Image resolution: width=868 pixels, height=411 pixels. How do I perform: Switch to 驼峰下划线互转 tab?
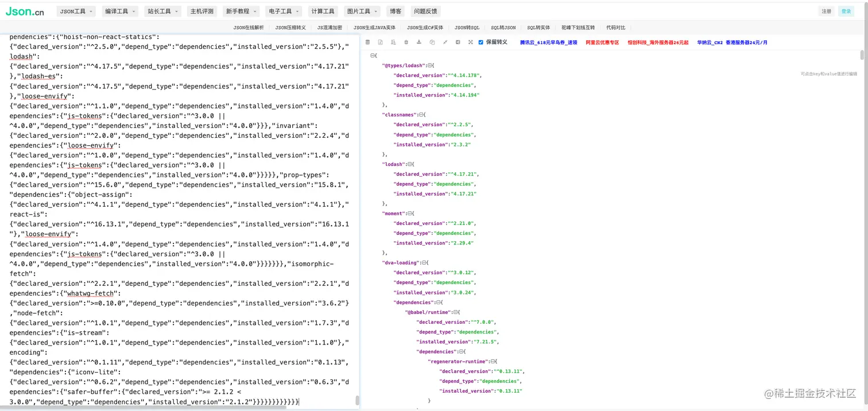click(x=578, y=28)
